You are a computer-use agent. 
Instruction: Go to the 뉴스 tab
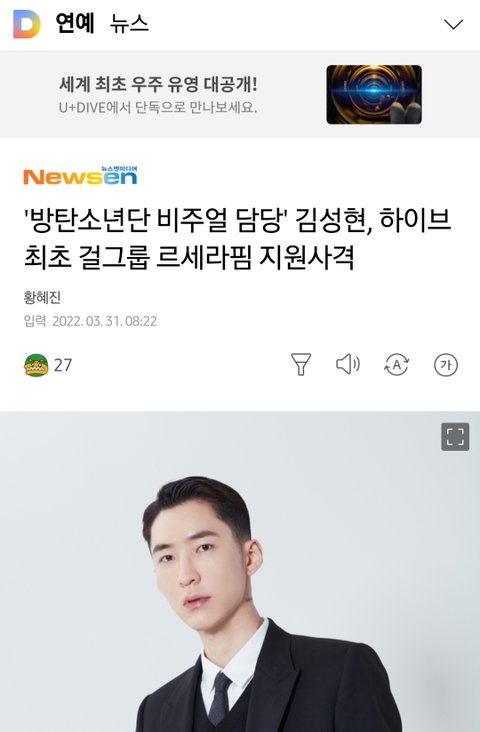[129, 23]
